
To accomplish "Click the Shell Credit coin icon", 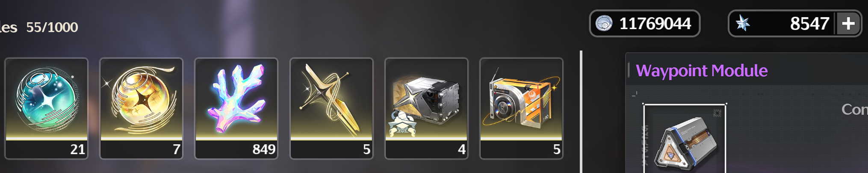I will click(x=604, y=24).
